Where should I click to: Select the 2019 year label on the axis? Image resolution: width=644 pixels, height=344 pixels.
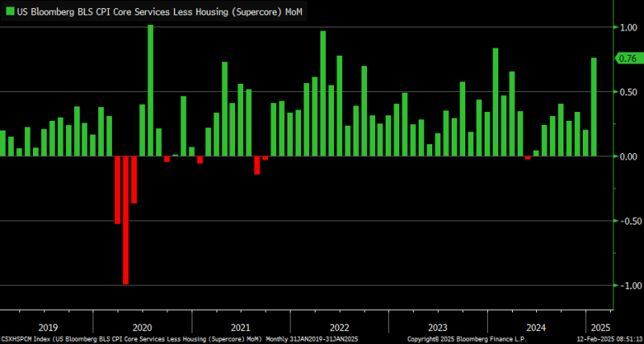click(47, 327)
